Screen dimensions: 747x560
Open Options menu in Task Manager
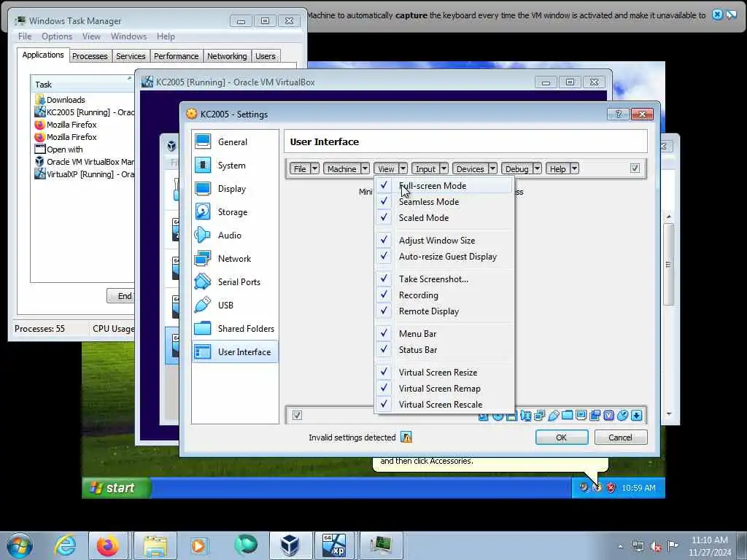pyautogui.click(x=57, y=36)
